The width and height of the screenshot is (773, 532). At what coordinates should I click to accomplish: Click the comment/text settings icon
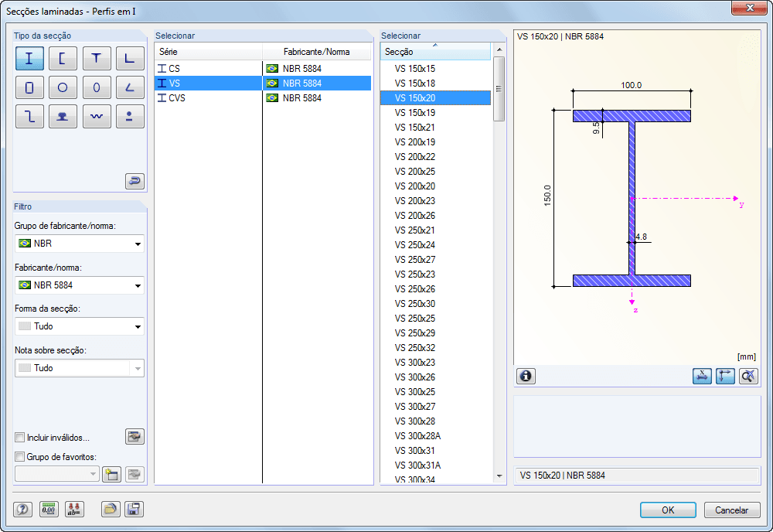[x=74, y=510]
